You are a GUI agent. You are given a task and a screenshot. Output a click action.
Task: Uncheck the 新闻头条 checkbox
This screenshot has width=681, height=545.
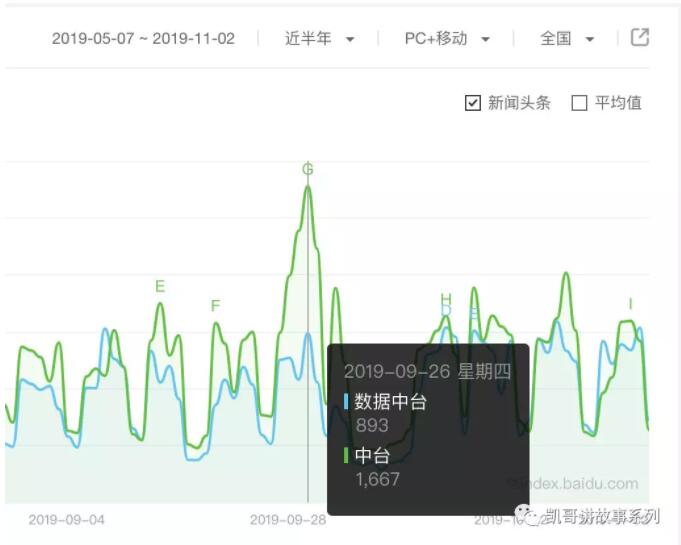click(473, 103)
